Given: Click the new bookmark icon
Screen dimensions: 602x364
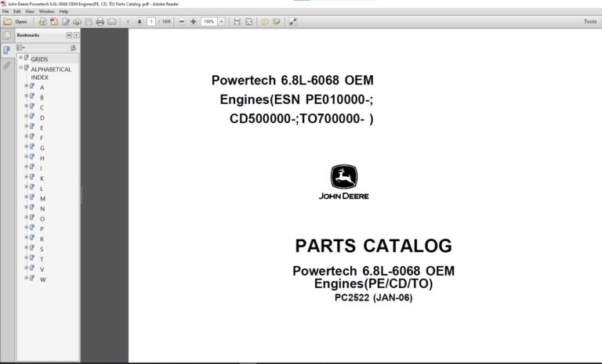Looking at the screenshot, I should click(74, 48).
